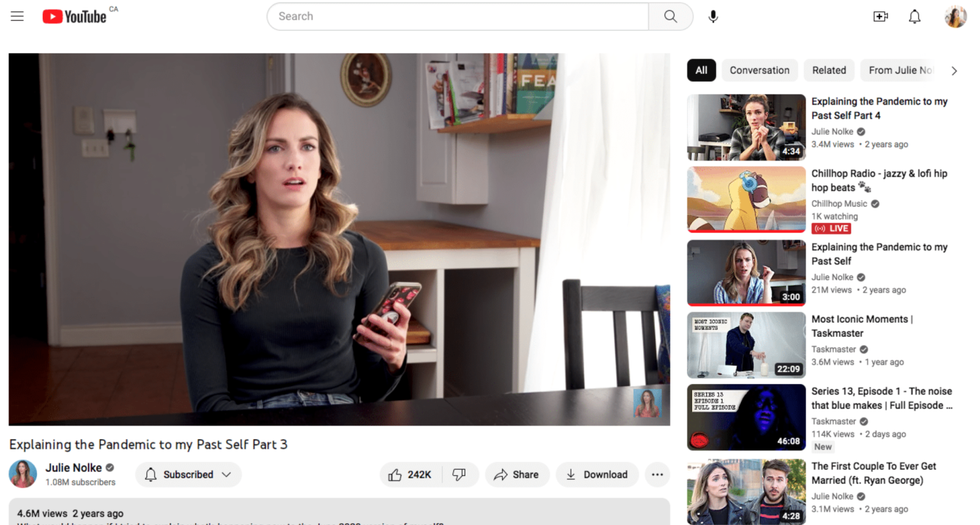
Task: Go to YouTube home via logo
Action: tap(74, 17)
